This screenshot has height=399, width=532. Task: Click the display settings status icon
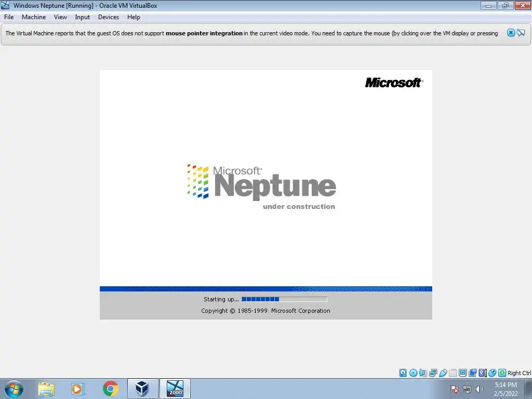click(462, 373)
